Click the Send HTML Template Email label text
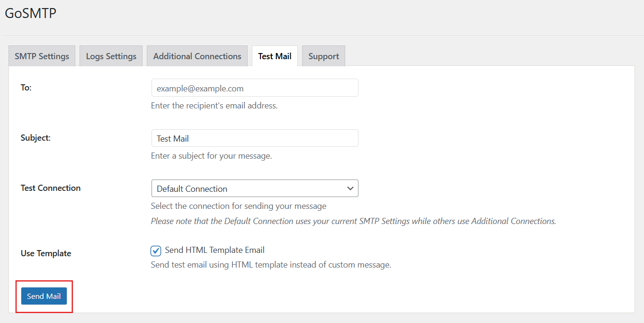This screenshot has height=323, width=644. click(214, 250)
